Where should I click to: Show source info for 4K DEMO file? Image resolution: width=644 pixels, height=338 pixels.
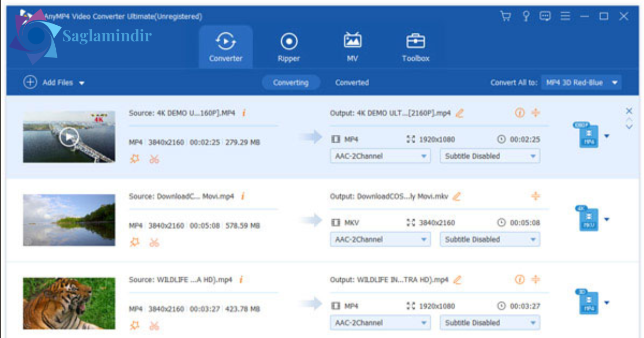click(243, 113)
